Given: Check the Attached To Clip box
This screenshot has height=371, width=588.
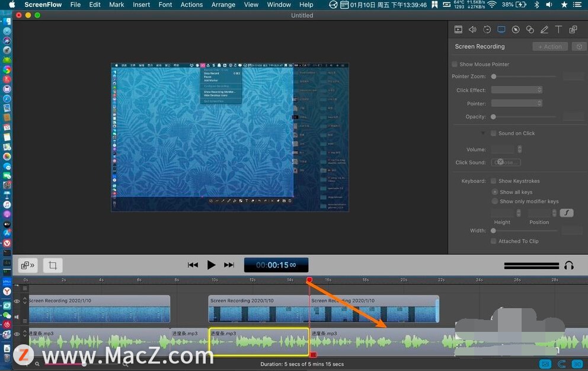Looking at the screenshot, I should 494,241.
